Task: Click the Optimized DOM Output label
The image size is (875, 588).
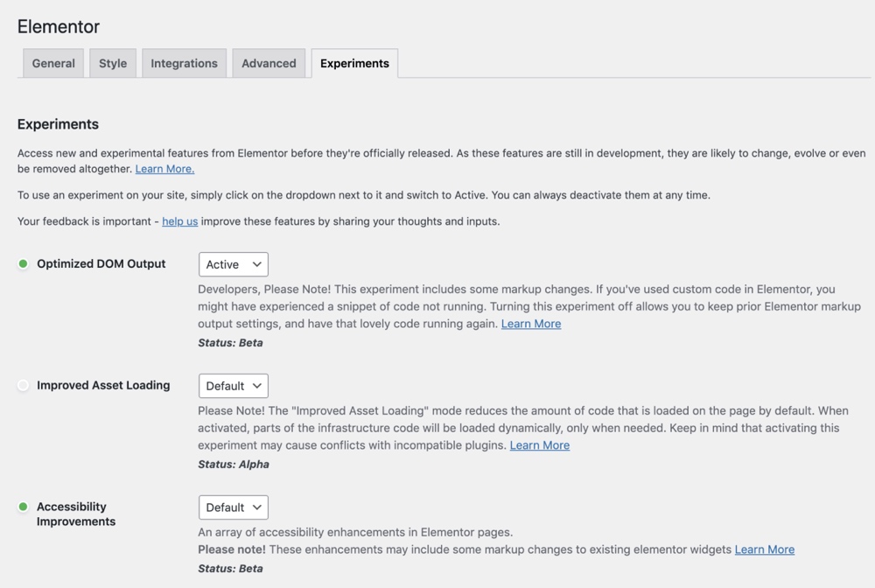Action: tap(101, 263)
